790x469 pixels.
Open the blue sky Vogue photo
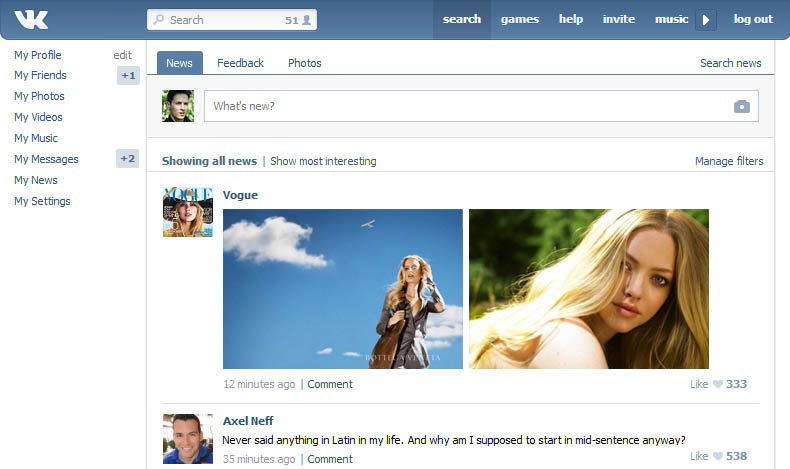pyautogui.click(x=342, y=289)
